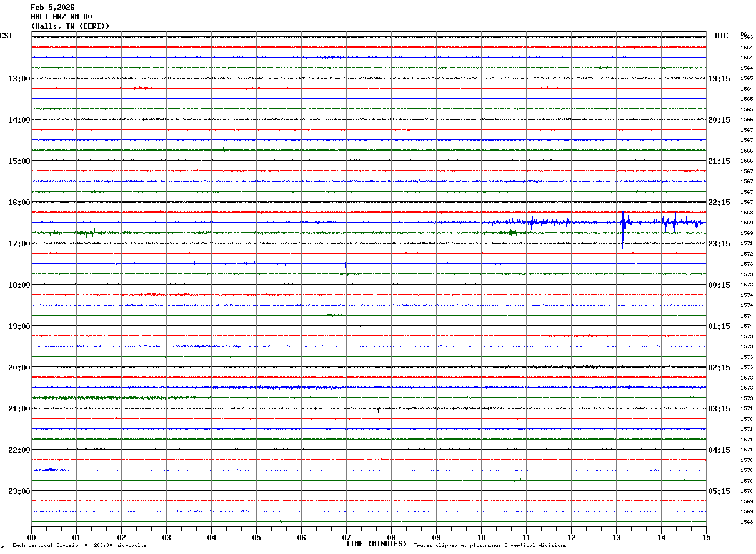
Task: Select the 16:00 CST time label
Action: tap(19, 203)
